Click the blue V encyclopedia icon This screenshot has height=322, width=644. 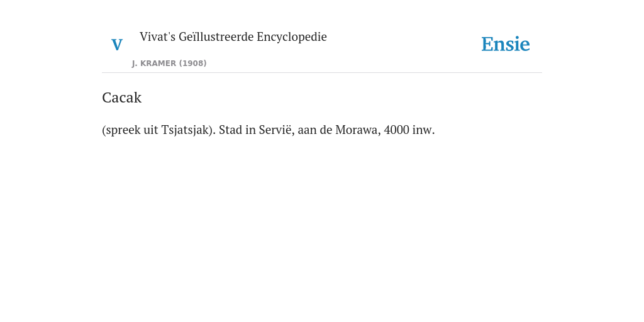(117, 45)
